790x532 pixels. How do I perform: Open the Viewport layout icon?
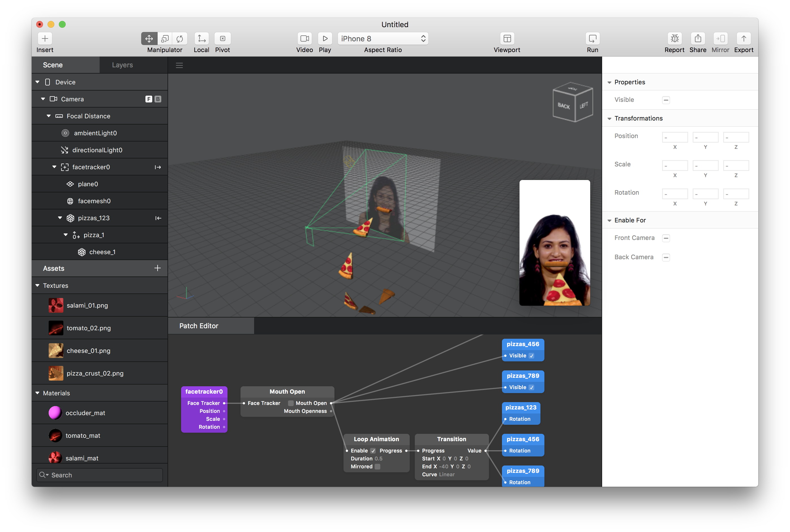pyautogui.click(x=507, y=39)
